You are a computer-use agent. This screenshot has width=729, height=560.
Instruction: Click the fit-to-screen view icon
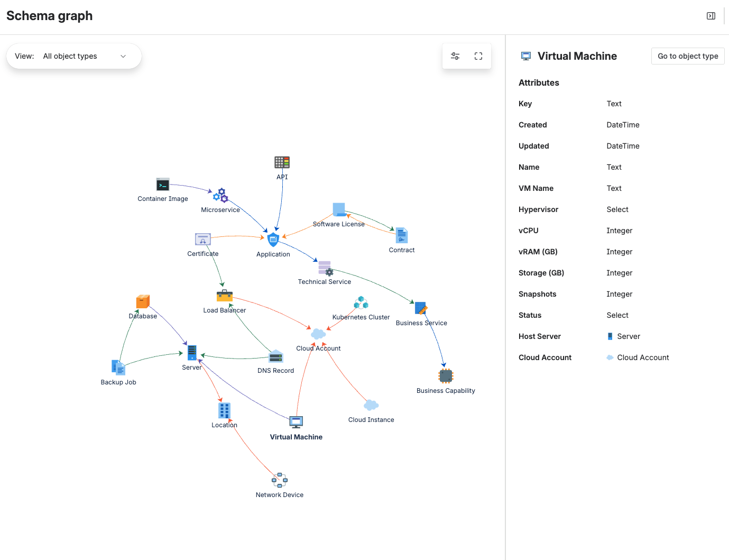tap(478, 56)
